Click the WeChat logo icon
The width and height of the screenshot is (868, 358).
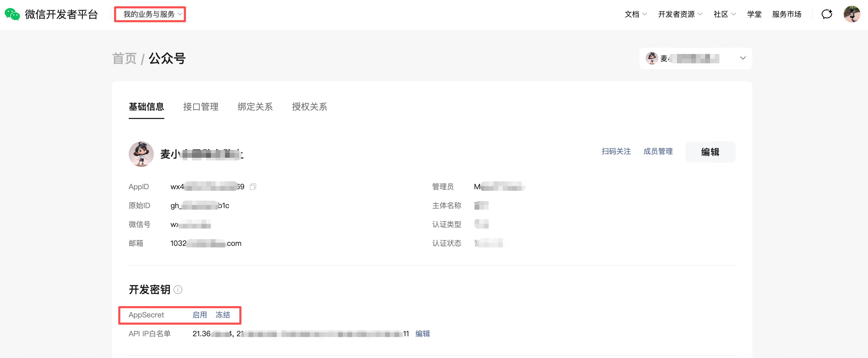coord(12,14)
